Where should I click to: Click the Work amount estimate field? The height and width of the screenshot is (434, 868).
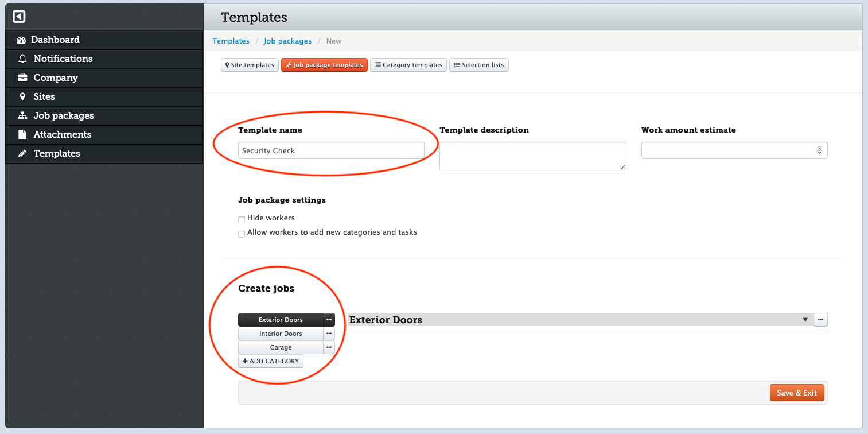click(x=734, y=150)
